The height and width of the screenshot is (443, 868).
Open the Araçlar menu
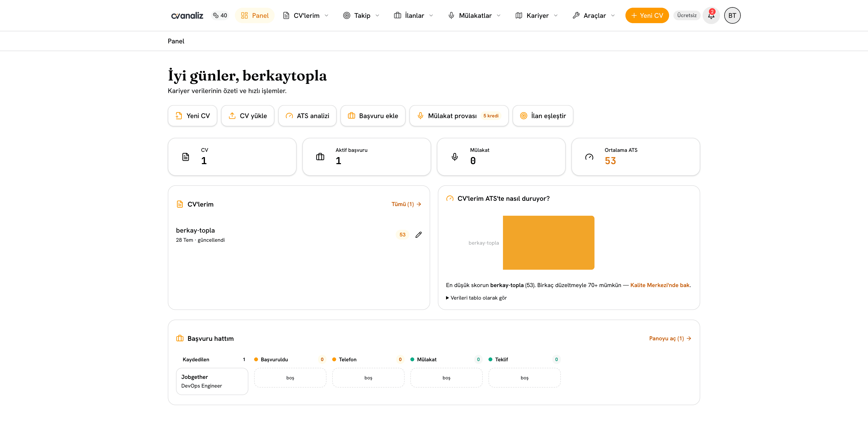[594, 15]
